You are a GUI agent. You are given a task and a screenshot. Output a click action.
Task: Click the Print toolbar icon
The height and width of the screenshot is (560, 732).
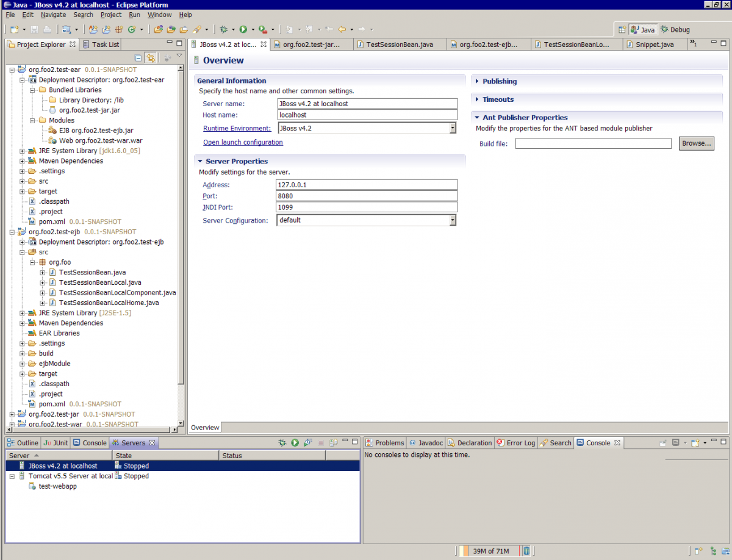point(46,29)
